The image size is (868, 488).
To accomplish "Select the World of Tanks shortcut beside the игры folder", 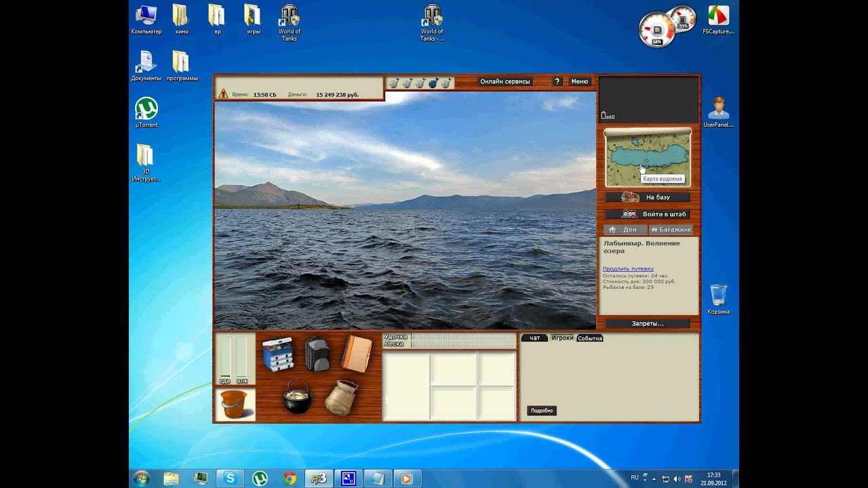I will pyautogui.click(x=290, y=24).
